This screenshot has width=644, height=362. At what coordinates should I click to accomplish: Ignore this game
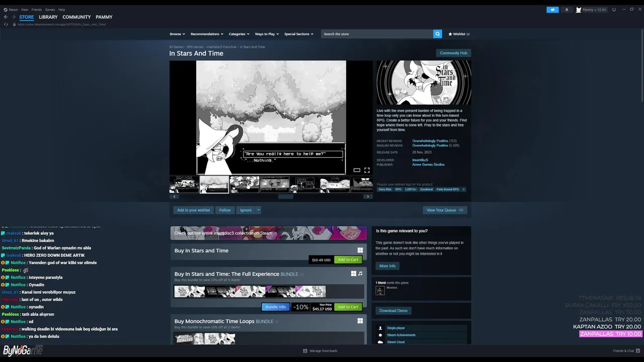click(x=246, y=210)
